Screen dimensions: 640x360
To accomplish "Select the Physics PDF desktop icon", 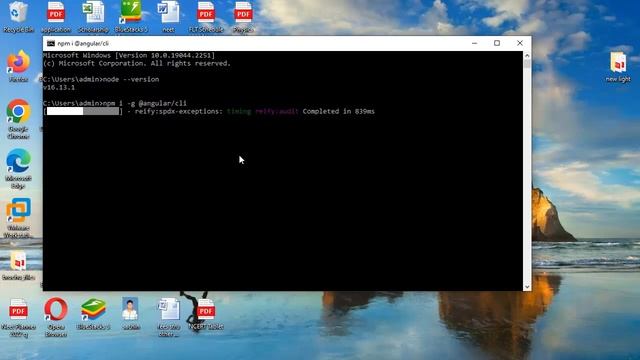I will 243,16.
